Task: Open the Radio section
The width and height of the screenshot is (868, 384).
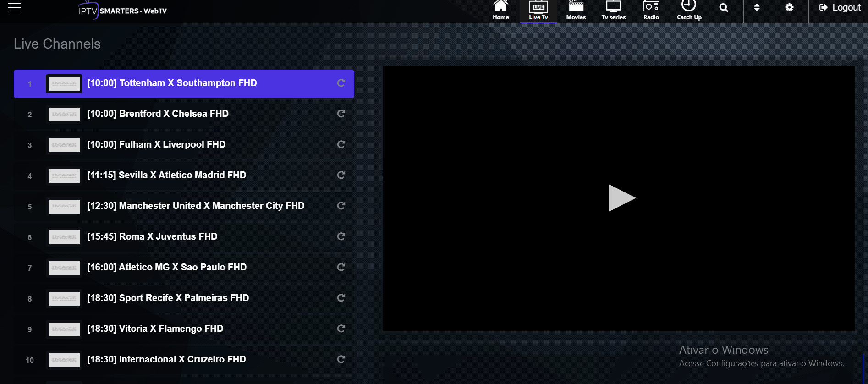Action: click(651, 11)
